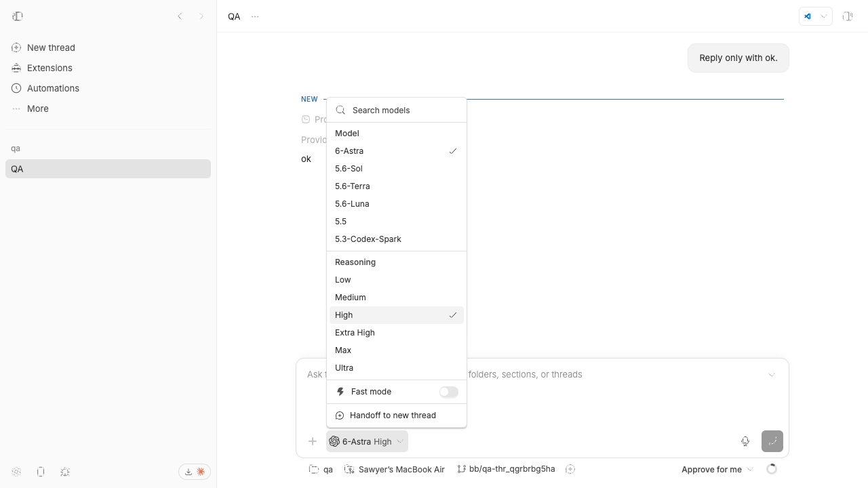Choose the 5.5 model entry
The image size is (868, 488).
click(x=397, y=222)
